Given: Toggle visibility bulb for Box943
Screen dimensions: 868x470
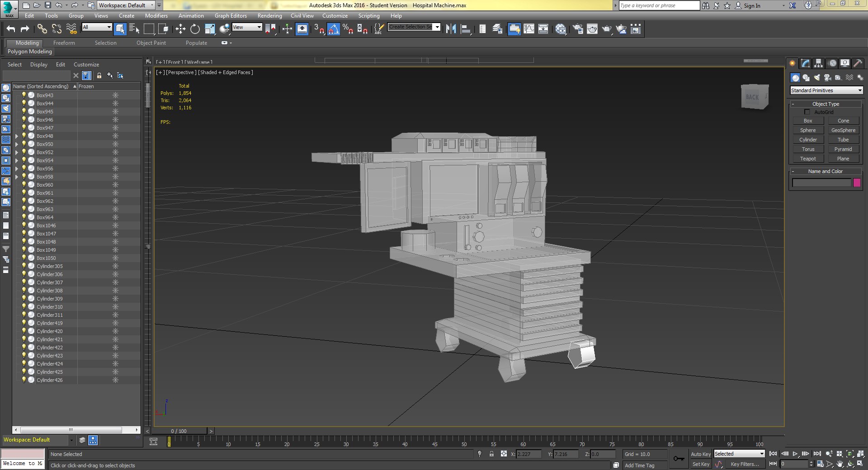Looking at the screenshot, I should [24, 95].
